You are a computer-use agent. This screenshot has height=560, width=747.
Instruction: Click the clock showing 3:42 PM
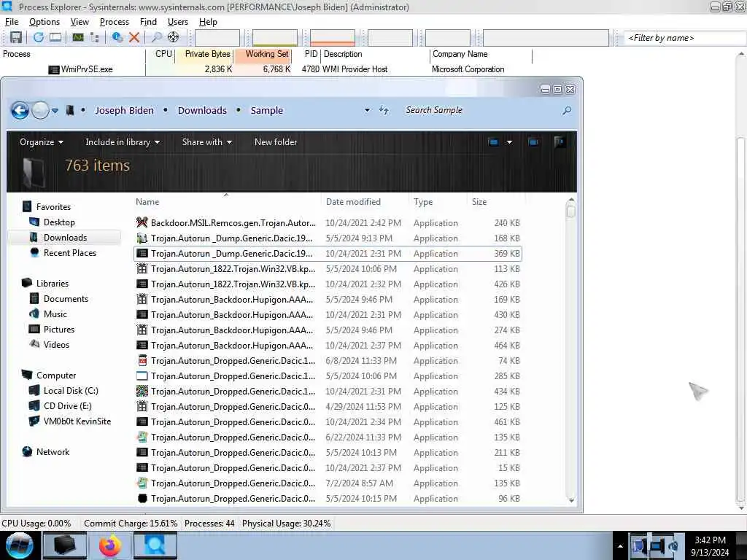click(710, 540)
